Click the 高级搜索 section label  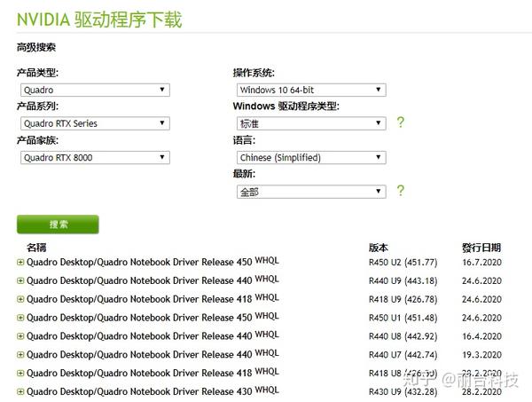pos(36,47)
